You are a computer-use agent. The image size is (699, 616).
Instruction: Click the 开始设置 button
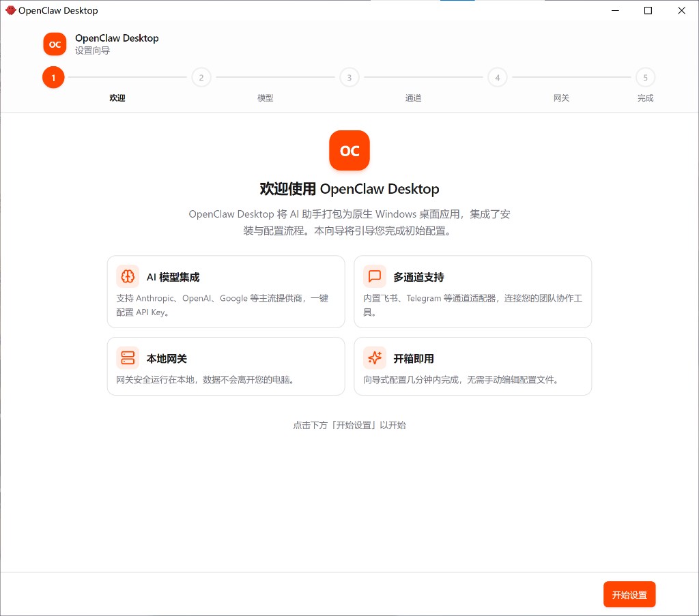pyautogui.click(x=629, y=594)
